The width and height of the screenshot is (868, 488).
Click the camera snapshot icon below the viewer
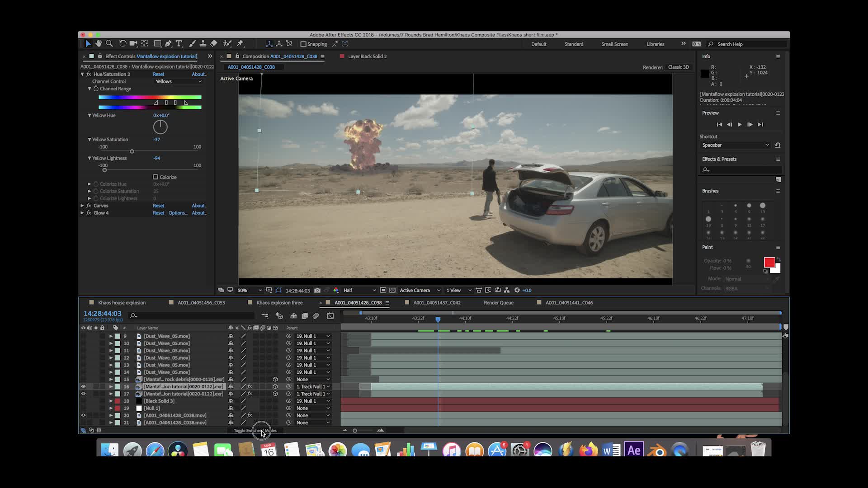click(318, 290)
